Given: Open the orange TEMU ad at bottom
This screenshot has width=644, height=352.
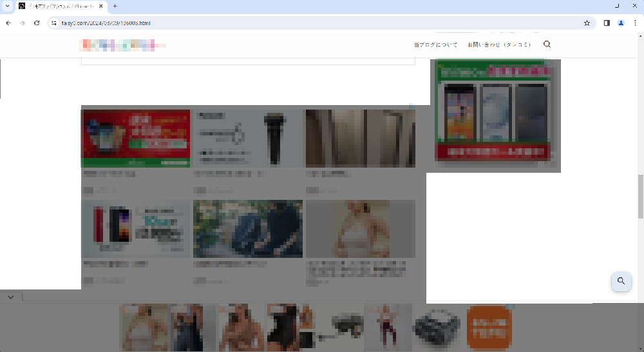Looking at the screenshot, I should point(489,328).
